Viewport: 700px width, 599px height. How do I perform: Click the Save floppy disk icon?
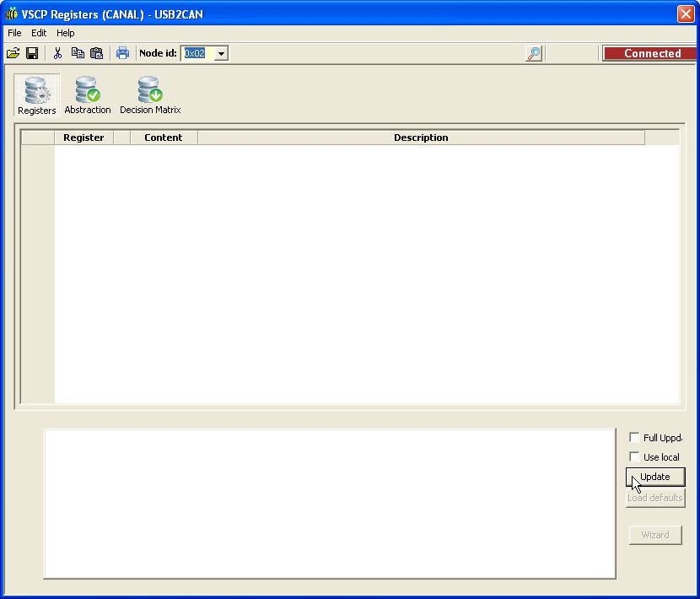[x=32, y=53]
